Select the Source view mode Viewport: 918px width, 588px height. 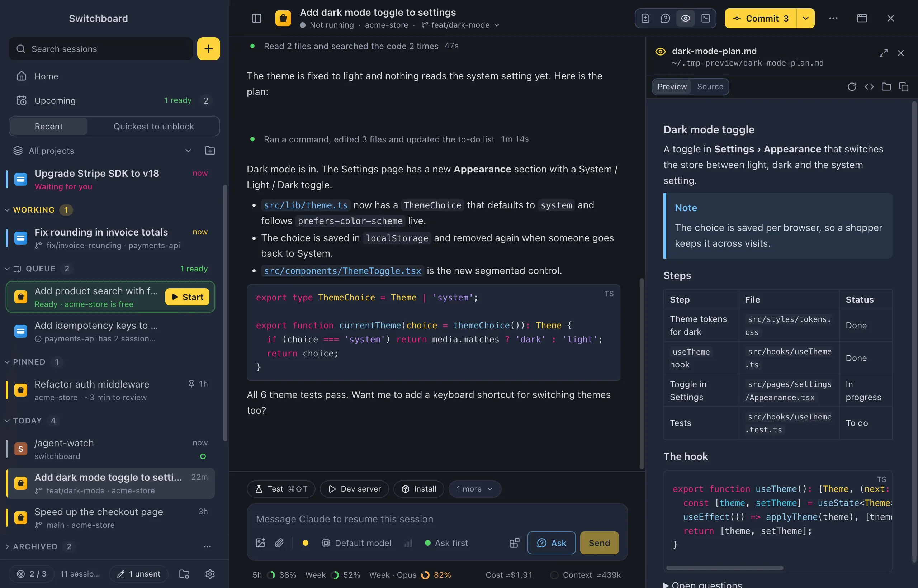(710, 87)
